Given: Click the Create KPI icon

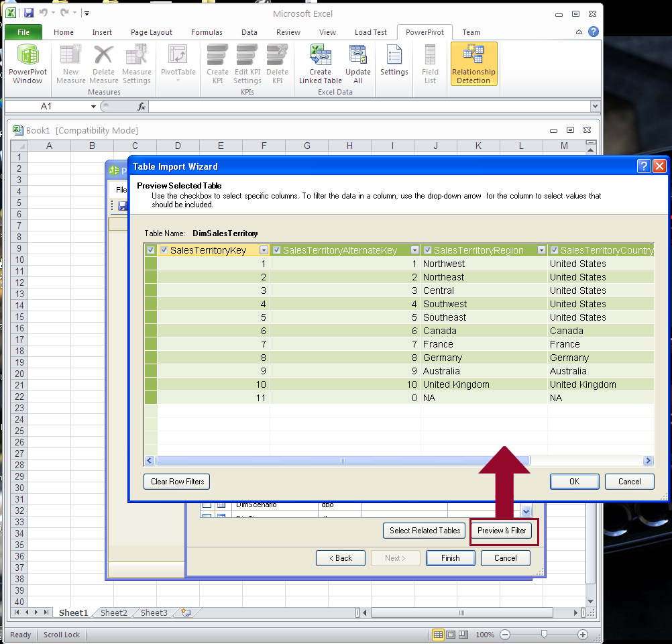Looking at the screenshot, I should (217, 64).
